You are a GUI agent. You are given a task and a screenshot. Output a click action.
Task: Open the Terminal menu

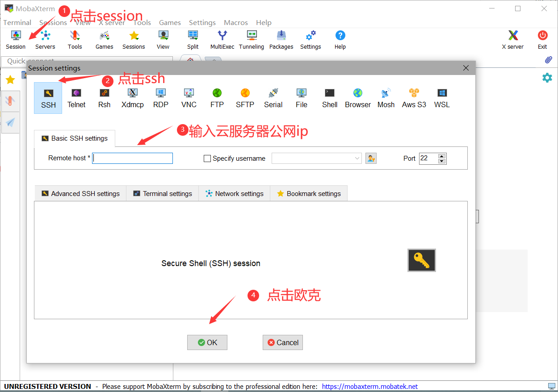point(17,22)
